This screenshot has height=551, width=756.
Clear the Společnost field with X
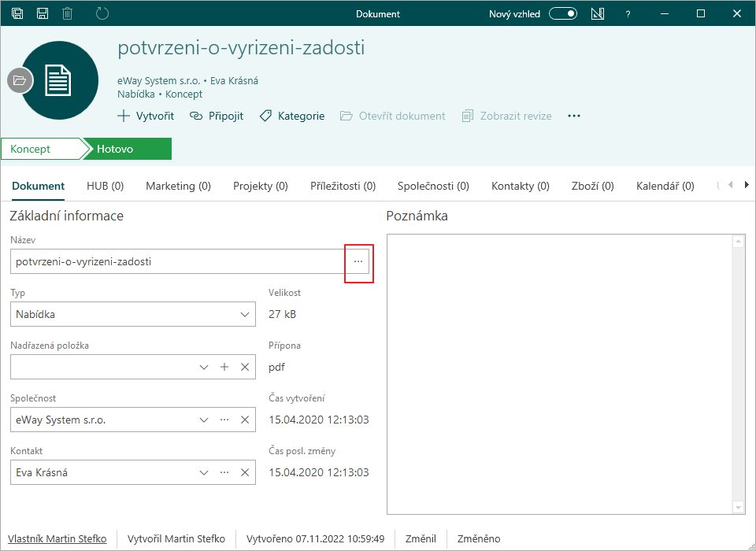(245, 420)
